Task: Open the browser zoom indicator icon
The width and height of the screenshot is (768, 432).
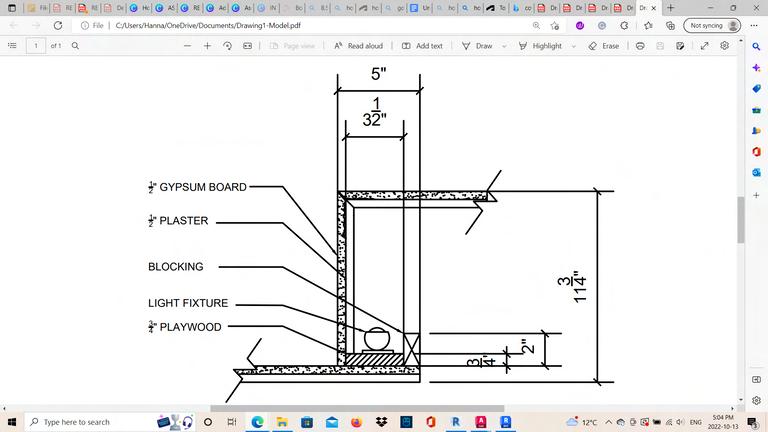Action: tap(536, 25)
